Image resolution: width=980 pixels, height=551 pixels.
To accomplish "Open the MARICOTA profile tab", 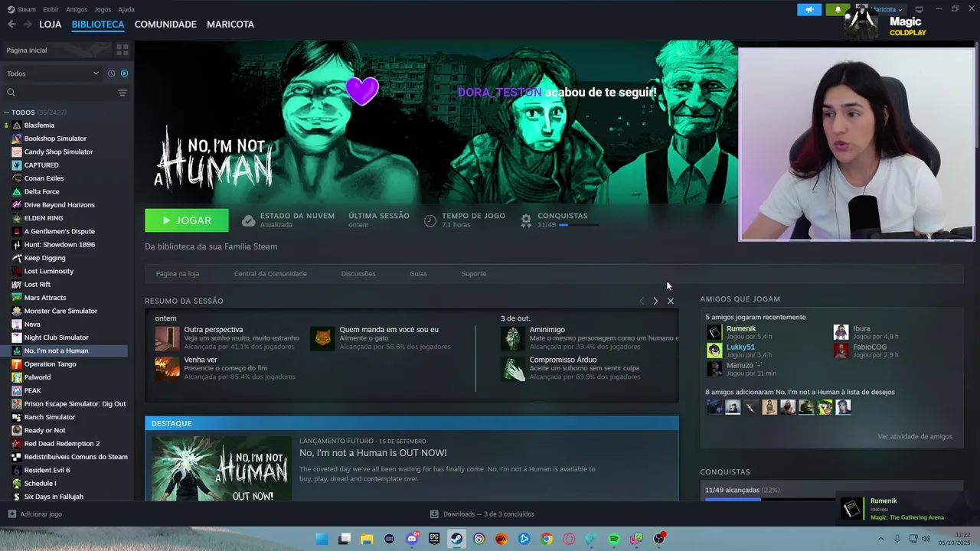I will (x=230, y=24).
